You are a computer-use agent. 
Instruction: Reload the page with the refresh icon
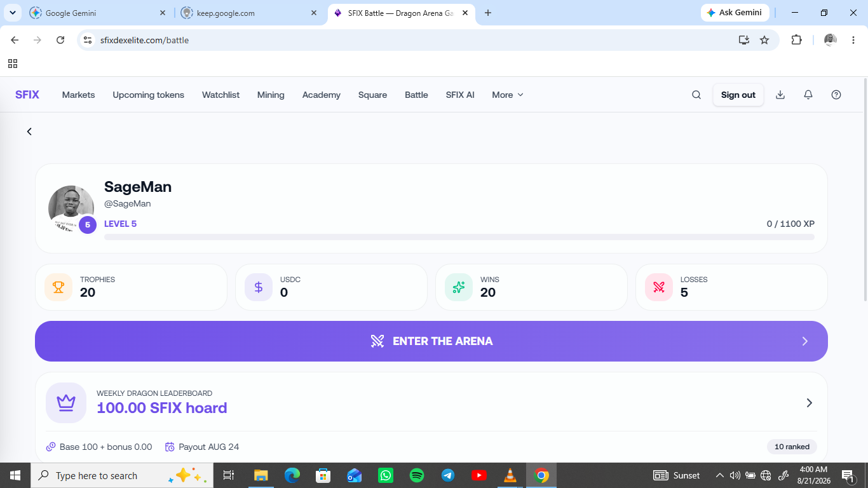click(x=60, y=40)
